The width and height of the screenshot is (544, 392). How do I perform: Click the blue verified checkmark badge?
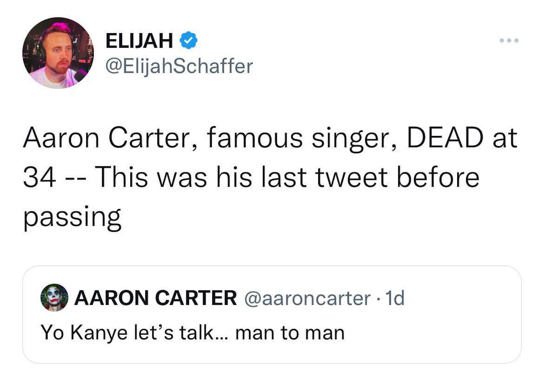pyautogui.click(x=188, y=40)
